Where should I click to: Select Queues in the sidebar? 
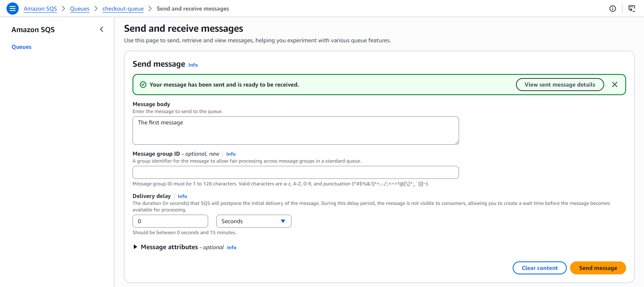coord(22,47)
